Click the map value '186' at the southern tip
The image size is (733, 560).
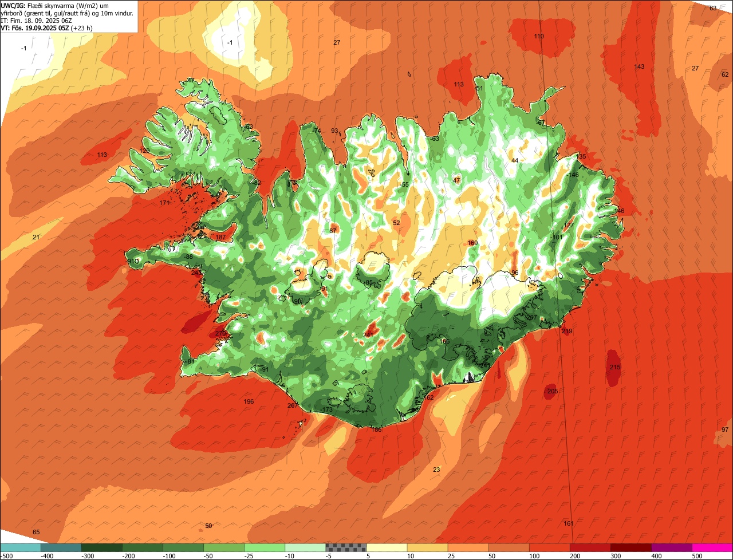coord(376,429)
